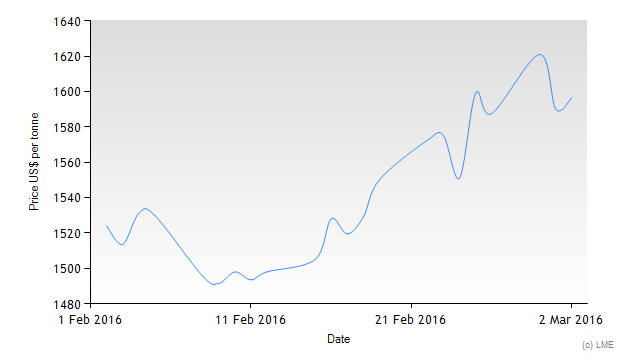This screenshot has height=360, width=630.
Task: Click the price line peak near 1620
Action: coord(540,55)
